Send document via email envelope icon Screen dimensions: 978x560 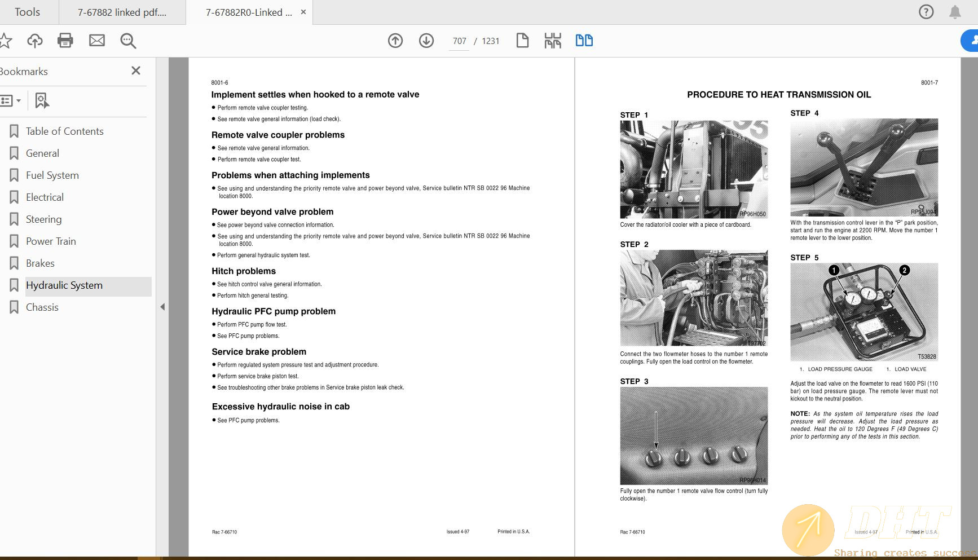97,41
